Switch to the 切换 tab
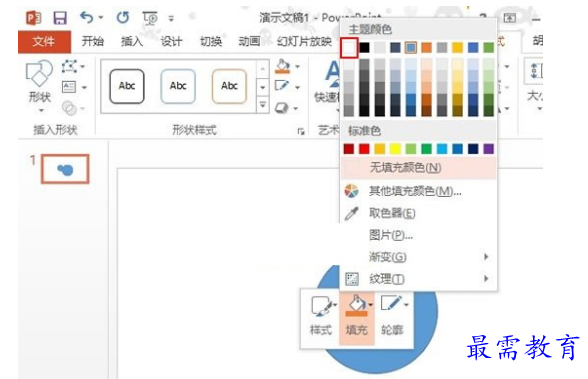588x379 pixels. (211, 41)
